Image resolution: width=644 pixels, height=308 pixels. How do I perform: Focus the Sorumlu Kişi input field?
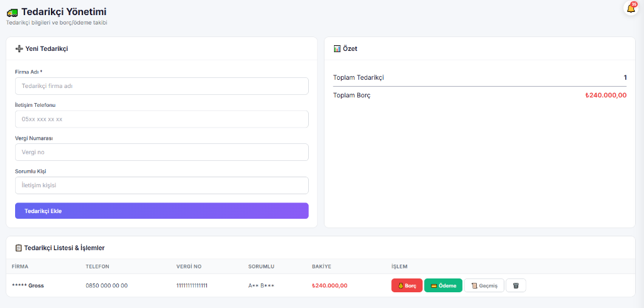tap(162, 185)
